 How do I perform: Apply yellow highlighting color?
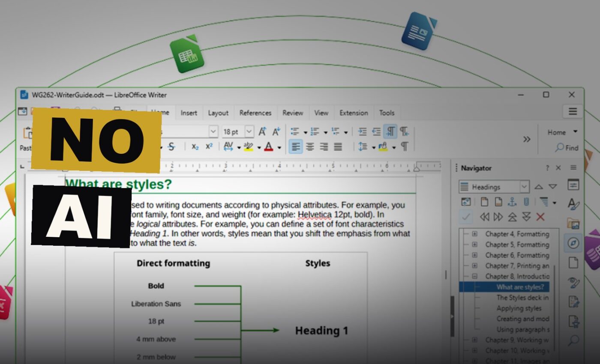pyautogui.click(x=249, y=147)
